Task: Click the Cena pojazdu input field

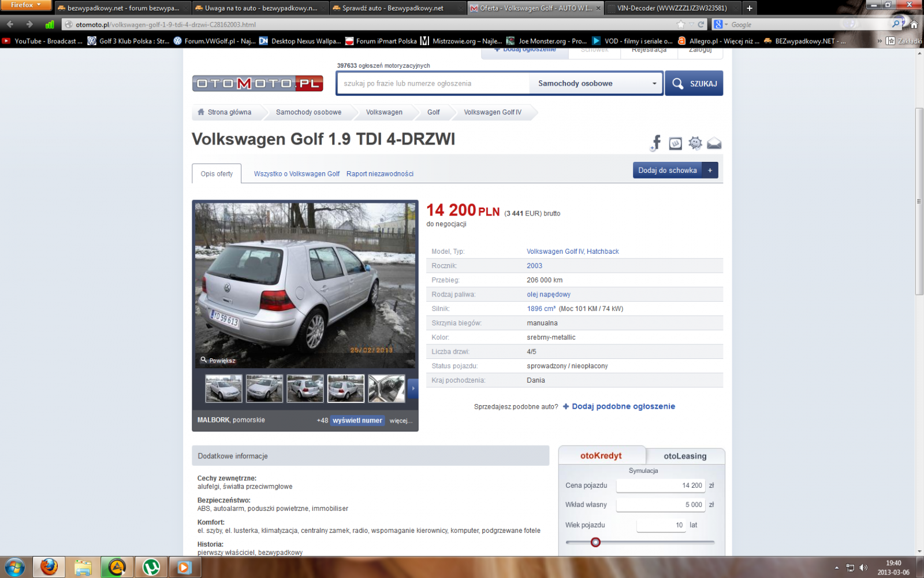Action: coord(661,486)
